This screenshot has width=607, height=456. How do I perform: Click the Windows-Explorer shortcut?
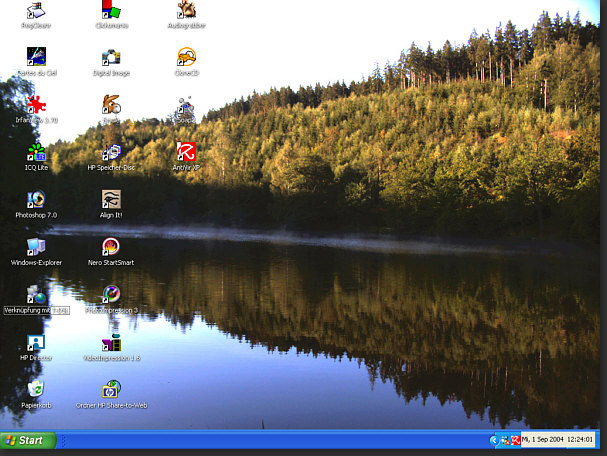point(36,247)
